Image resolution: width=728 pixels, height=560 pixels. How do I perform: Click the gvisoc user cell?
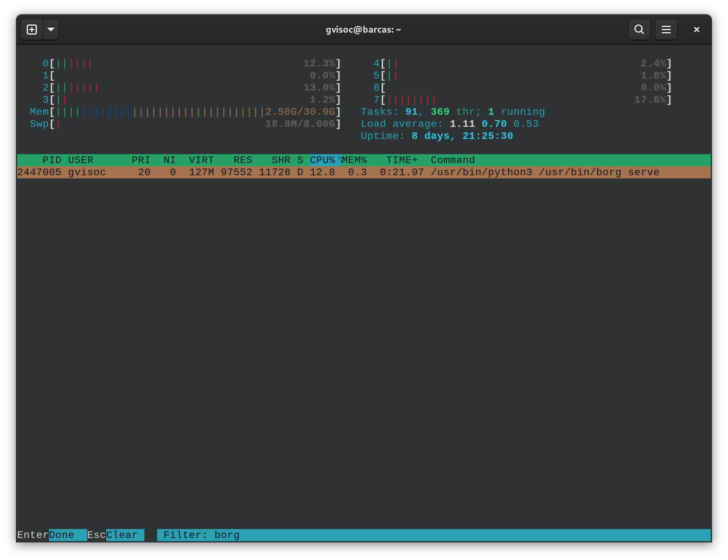pyautogui.click(x=87, y=172)
